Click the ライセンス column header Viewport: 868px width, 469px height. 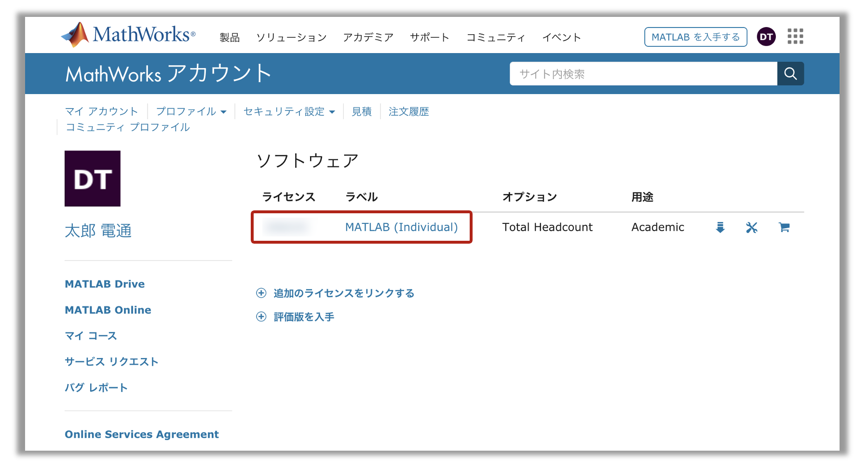[x=288, y=197]
